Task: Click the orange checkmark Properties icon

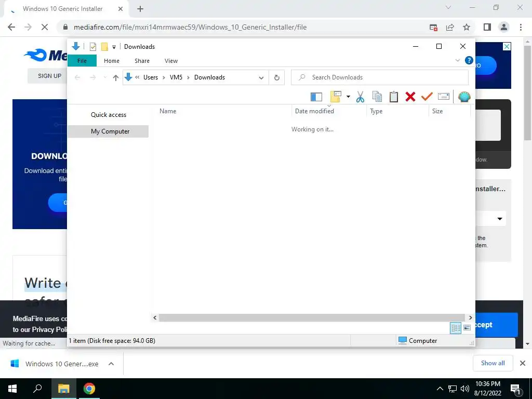Action: pyautogui.click(x=427, y=97)
